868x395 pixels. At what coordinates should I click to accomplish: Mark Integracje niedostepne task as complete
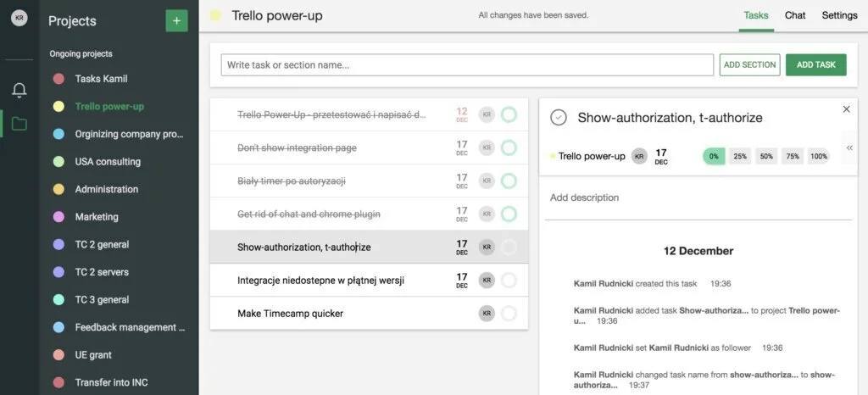click(x=509, y=281)
